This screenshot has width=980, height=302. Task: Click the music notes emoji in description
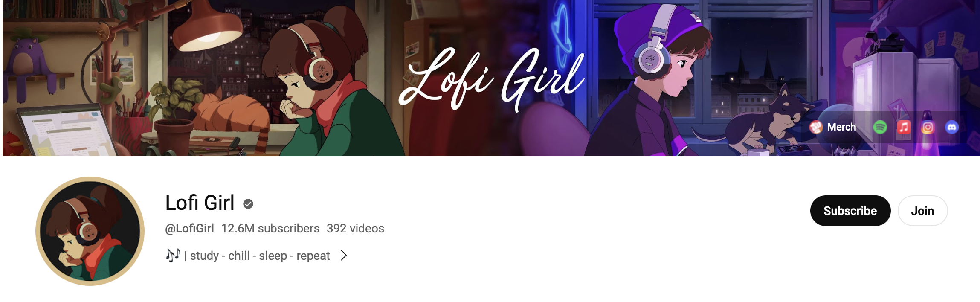click(173, 255)
